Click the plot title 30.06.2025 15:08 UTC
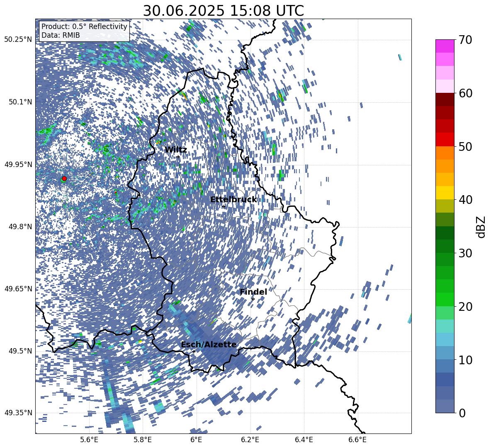 [223, 11]
